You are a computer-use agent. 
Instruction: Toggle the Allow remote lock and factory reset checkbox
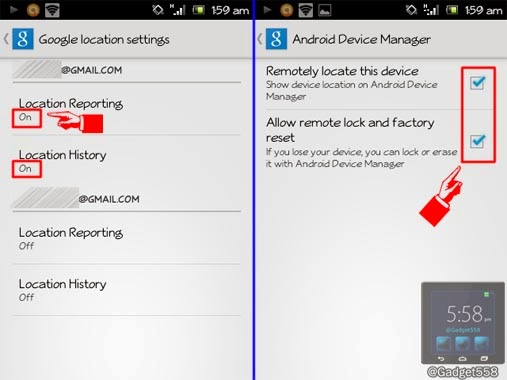[477, 141]
